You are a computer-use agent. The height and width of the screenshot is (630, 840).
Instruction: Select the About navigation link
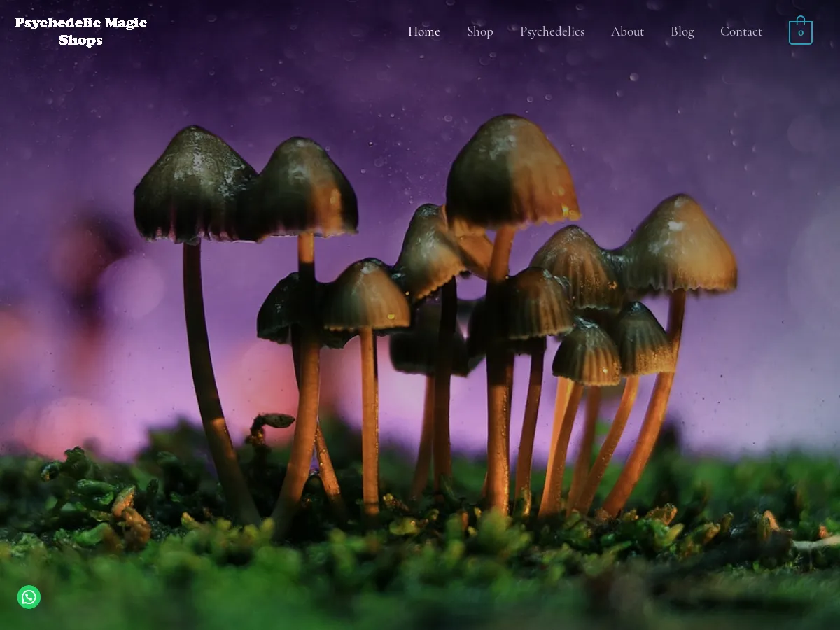(627, 31)
